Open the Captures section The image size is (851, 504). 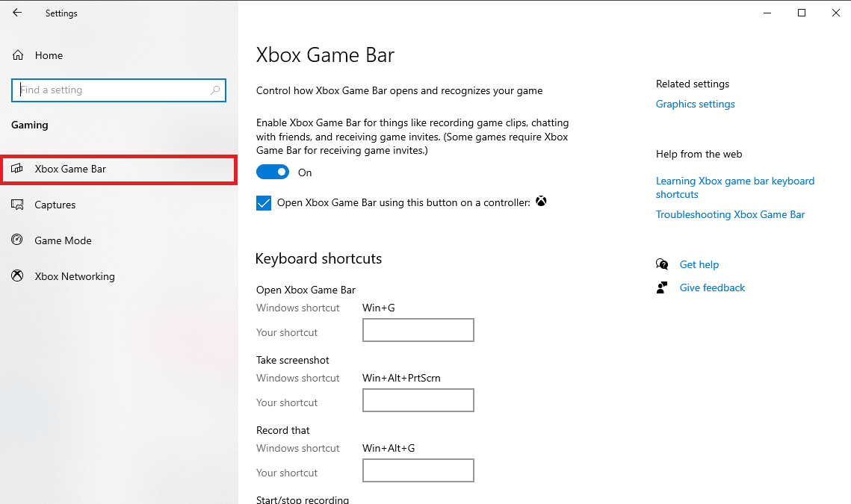tap(119, 205)
